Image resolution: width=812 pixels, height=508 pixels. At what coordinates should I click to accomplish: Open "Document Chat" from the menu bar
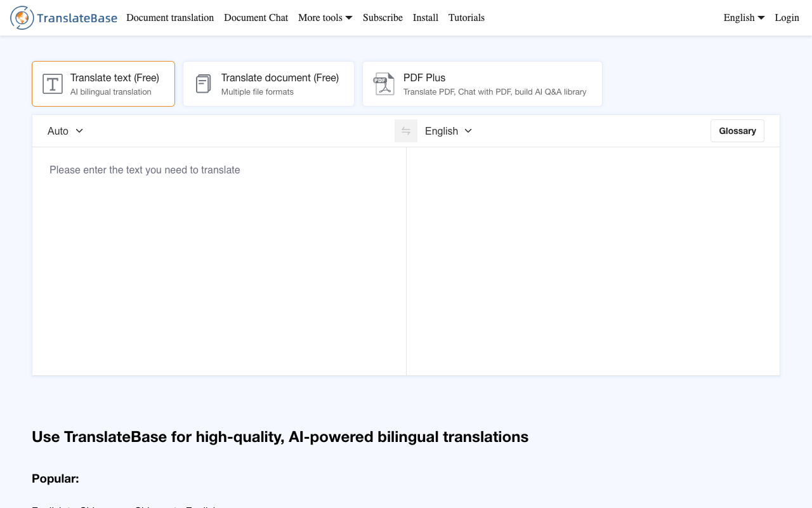(x=256, y=18)
